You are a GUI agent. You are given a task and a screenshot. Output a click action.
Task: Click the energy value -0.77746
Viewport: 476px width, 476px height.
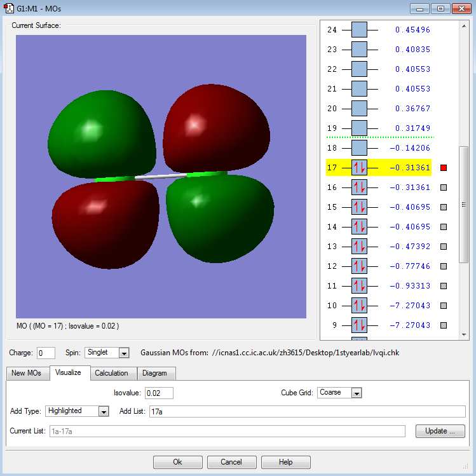pyautogui.click(x=410, y=266)
